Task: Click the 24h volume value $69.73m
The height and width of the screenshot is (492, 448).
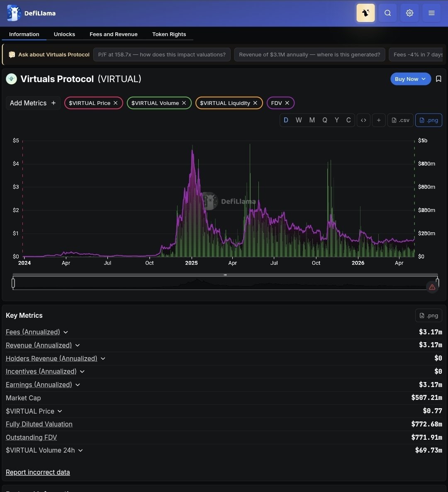Action: (x=429, y=450)
